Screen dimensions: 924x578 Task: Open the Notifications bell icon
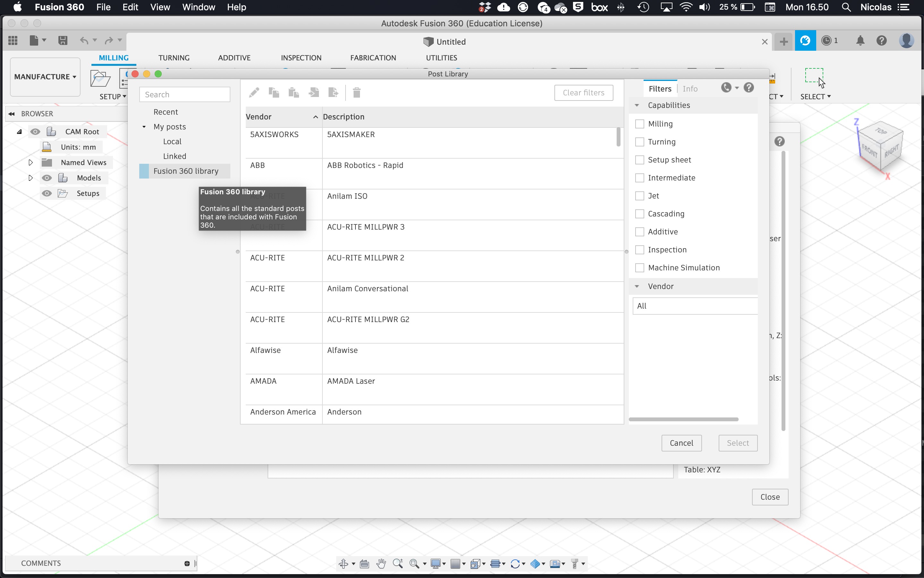point(860,40)
